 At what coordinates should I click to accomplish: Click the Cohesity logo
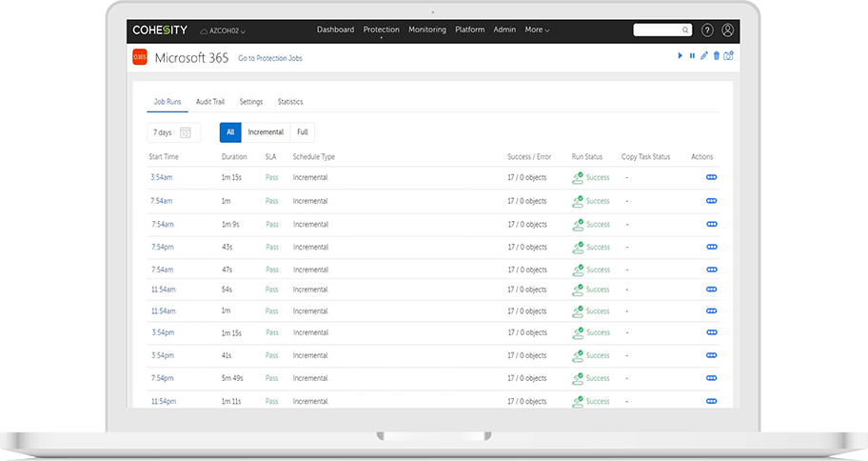[x=160, y=30]
